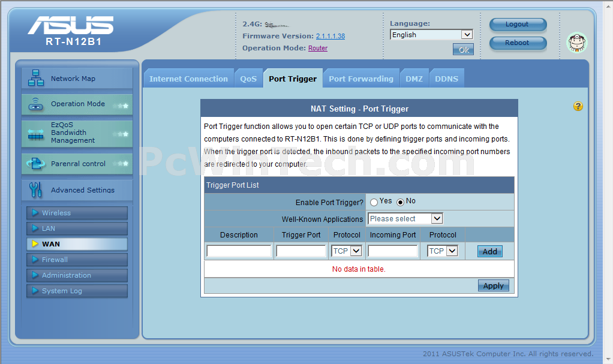The height and width of the screenshot is (364, 613).
Task: Open the Language dropdown
Action: point(432,35)
